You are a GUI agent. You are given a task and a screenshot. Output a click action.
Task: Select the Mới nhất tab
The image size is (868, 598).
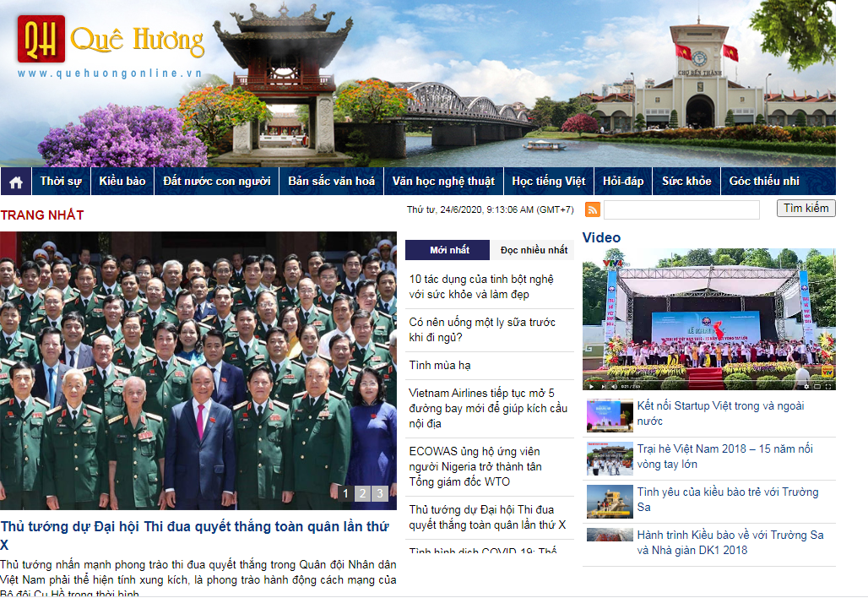tap(449, 250)
